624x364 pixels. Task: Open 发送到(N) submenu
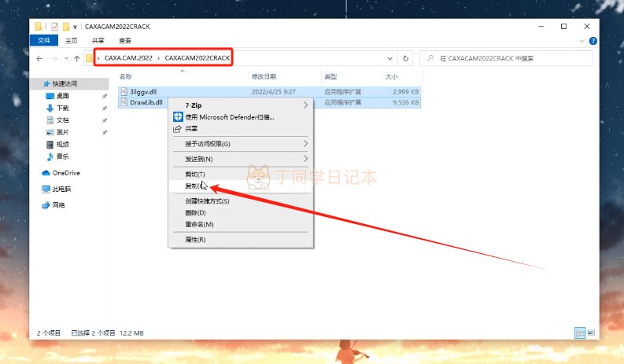[241, 159]
